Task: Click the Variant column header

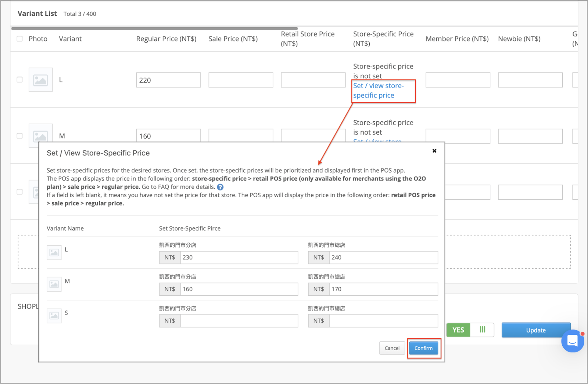Action: [70, 39]
